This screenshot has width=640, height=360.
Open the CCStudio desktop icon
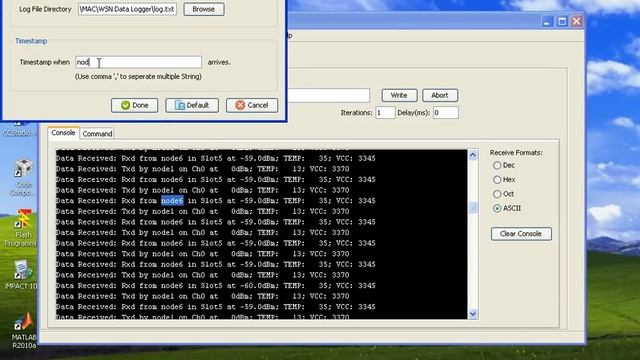[20, 129]
